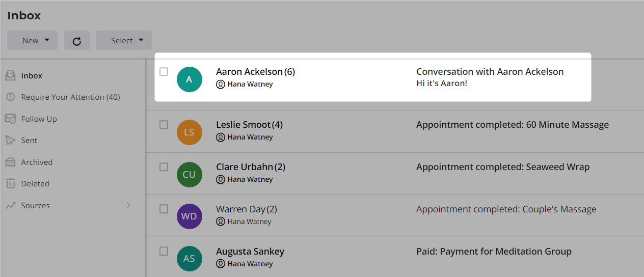Expand the Sources submenu chevron
The height and width of the screenshot is (277, 644).
click(128, 205)
